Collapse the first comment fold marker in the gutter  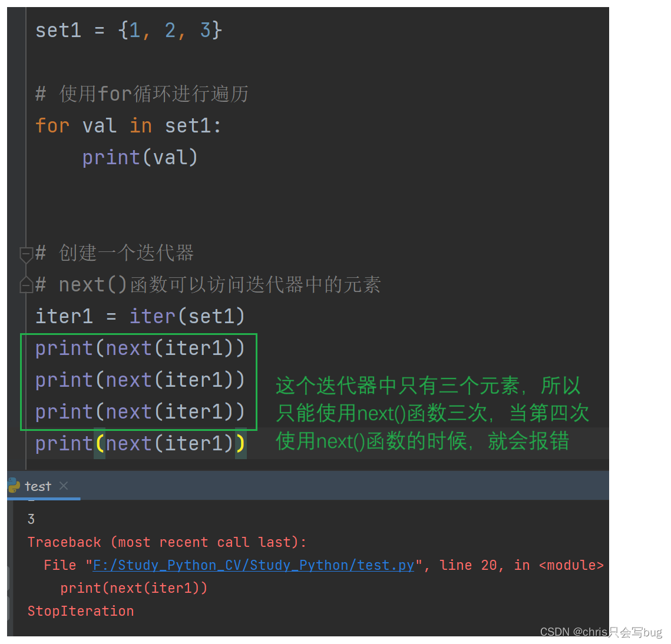[x=26, y=253]
